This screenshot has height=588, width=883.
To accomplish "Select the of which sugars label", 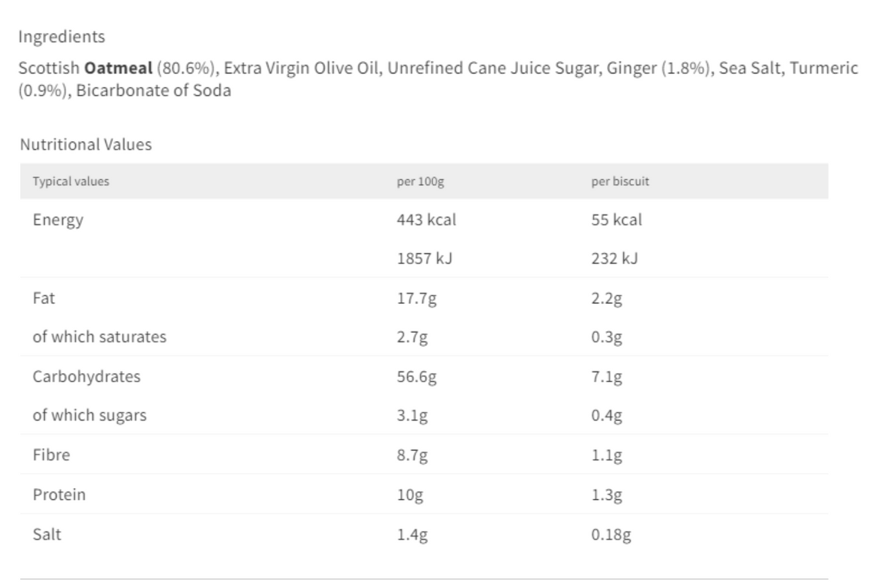I will pos(90,416).
